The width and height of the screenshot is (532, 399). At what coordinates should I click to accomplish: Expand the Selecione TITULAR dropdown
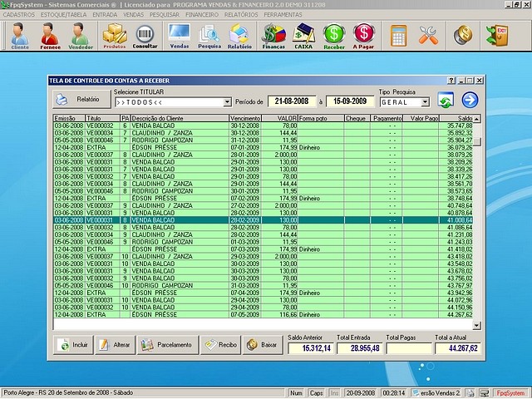pyautogui.click(x=227, y=102)
